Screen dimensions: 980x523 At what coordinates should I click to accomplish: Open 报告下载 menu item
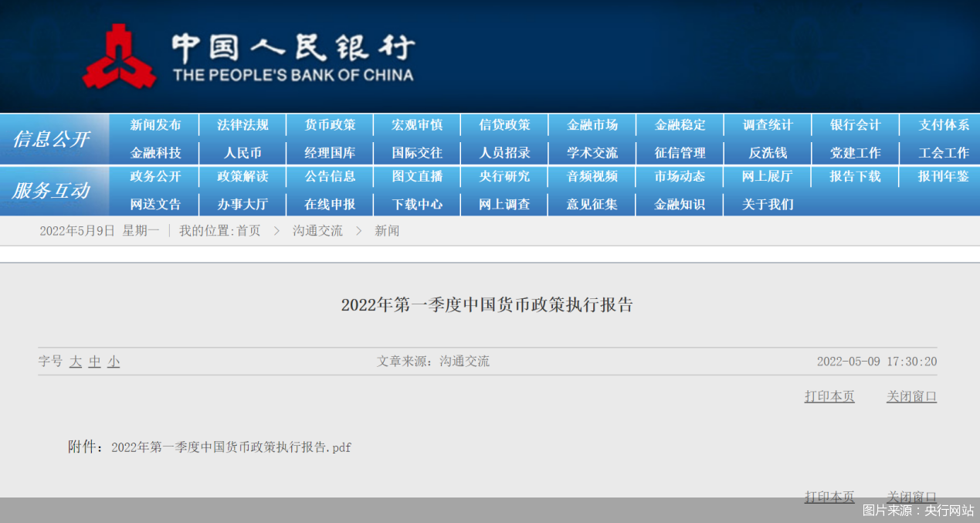click(855, 177)
